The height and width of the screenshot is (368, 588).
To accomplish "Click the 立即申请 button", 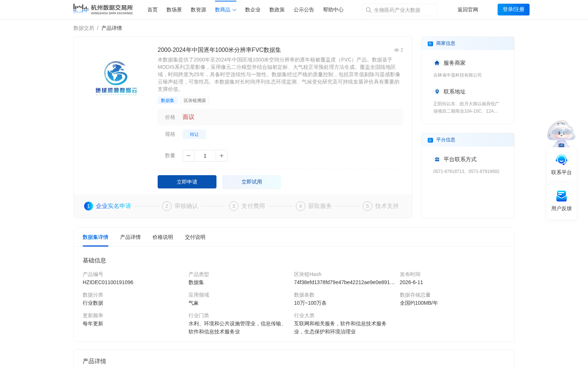I will [187, 182].
